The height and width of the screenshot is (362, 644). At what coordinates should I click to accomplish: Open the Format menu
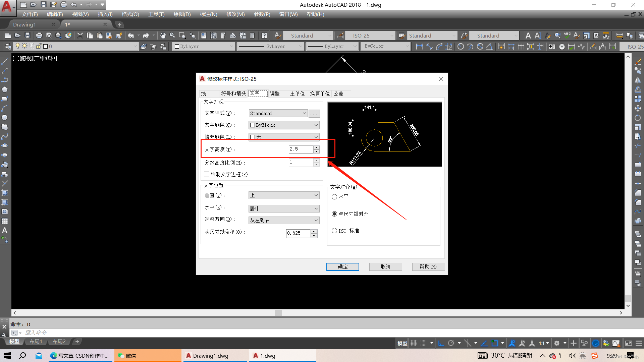point(130,14)
